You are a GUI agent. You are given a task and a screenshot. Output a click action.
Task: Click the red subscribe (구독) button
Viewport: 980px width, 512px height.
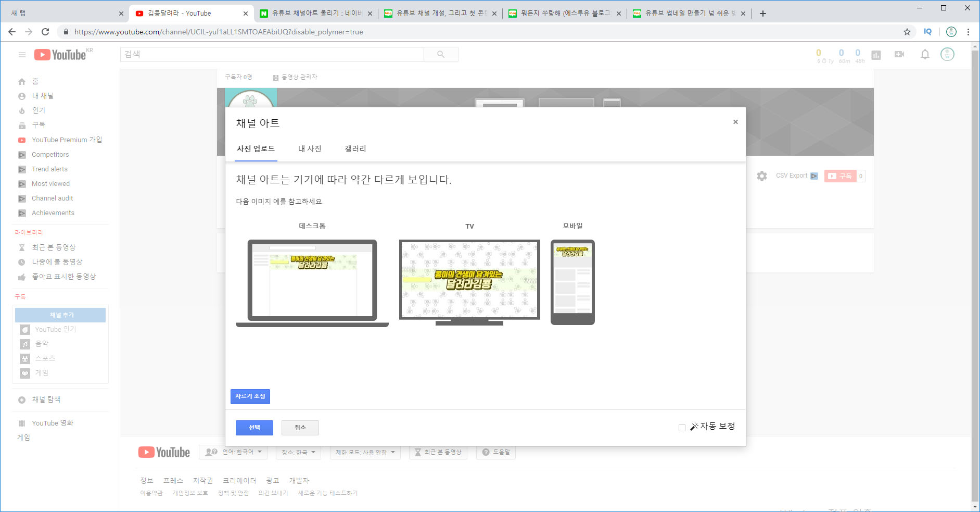pyautogui.click(x=840, y=176)
